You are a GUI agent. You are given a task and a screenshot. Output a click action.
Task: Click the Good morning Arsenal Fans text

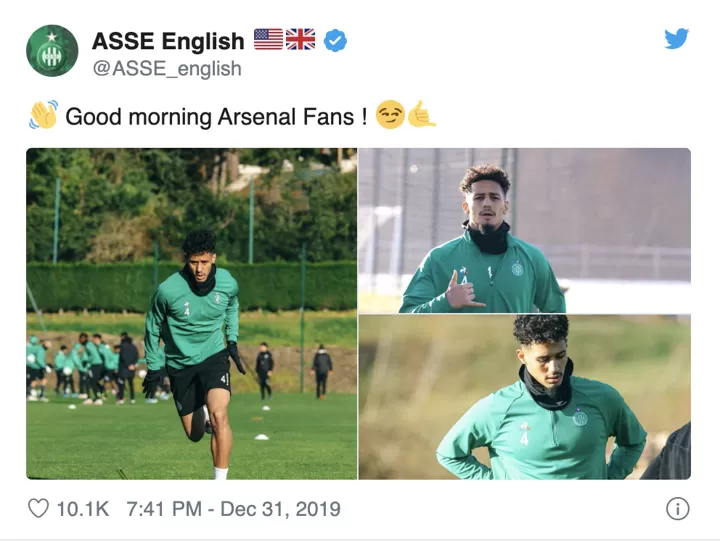click(216, 116)
